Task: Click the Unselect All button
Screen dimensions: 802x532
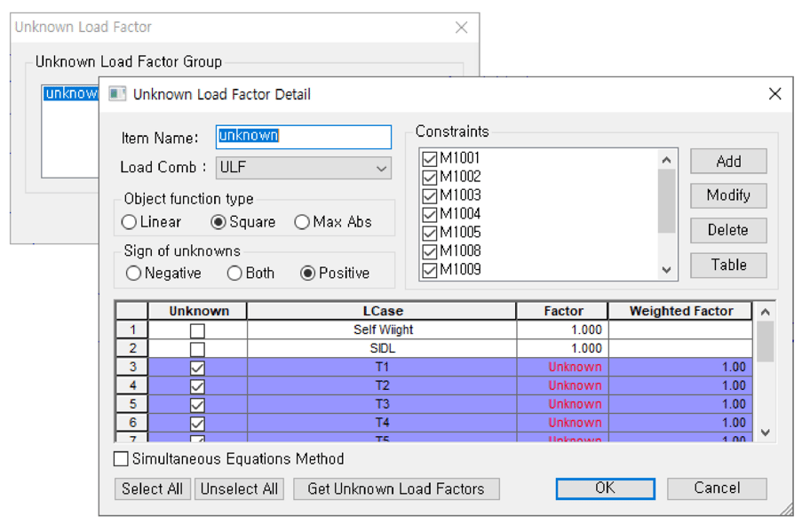Action: 239,488
